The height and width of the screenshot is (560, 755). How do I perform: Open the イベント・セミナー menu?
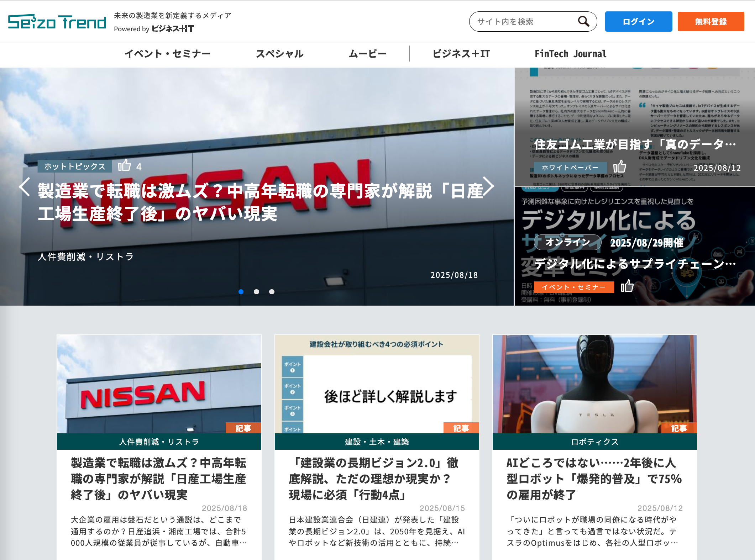[x=167, y=54]
